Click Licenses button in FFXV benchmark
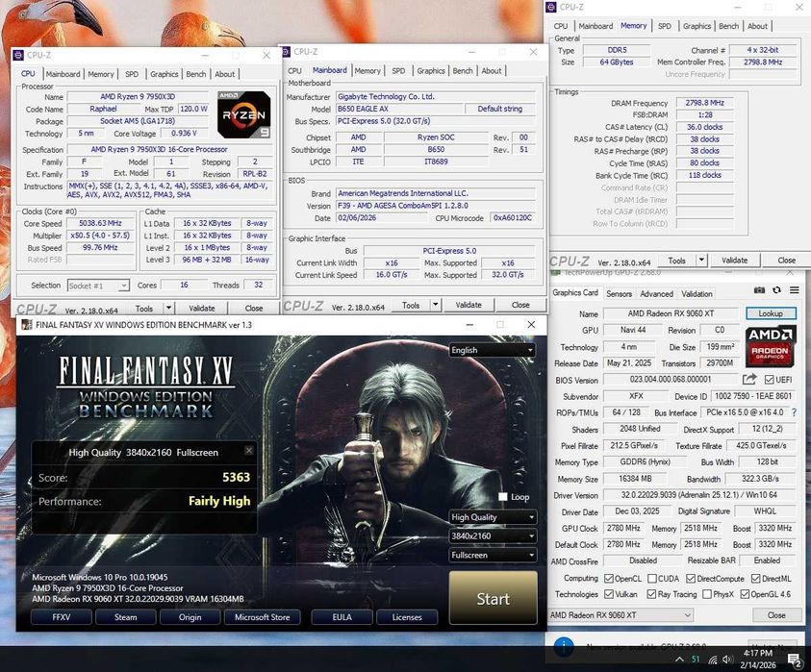 point(407,616)
